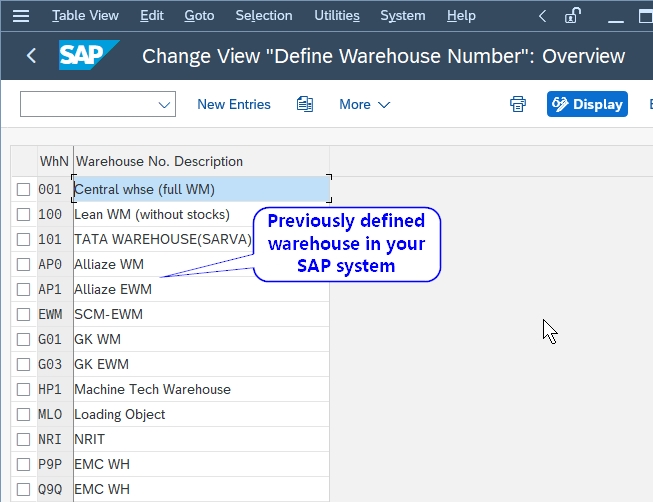Expand the More menu
The height and width of the screenshot is (502, 653).
click(364, 104)
